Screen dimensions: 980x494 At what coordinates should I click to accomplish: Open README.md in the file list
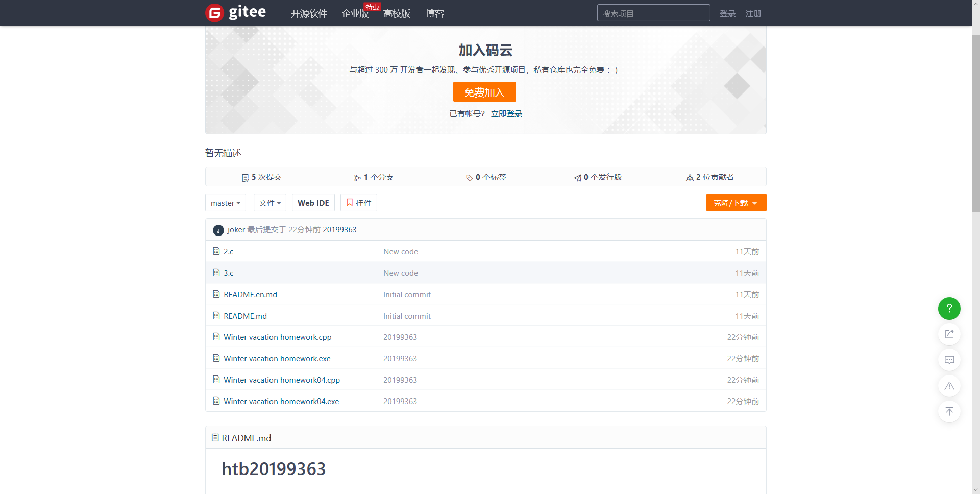[245, 316]
